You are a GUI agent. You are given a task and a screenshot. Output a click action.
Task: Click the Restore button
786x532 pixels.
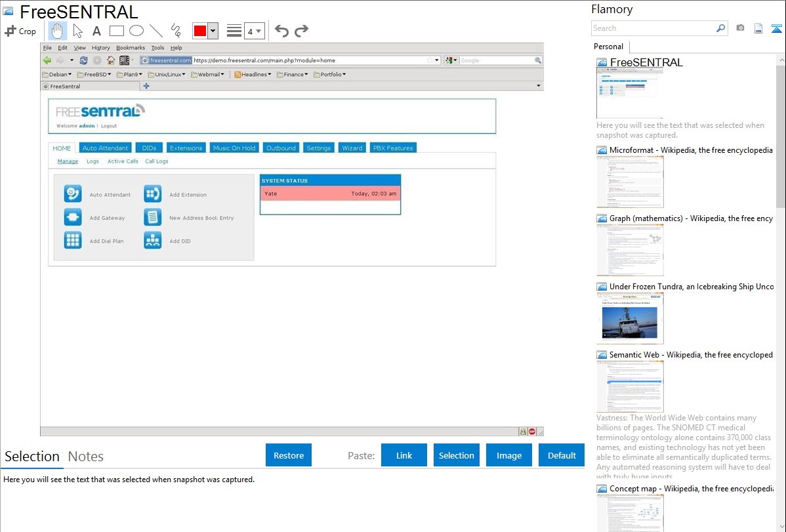(289, 455)
